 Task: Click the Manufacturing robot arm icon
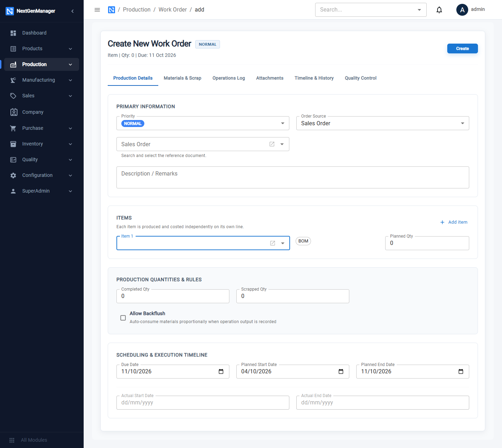click(13, 80)
